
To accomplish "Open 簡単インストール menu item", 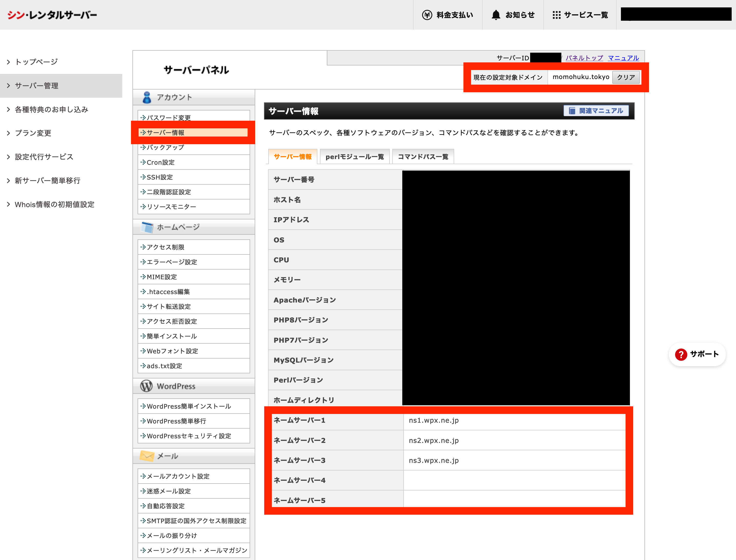I will (194, 336).
